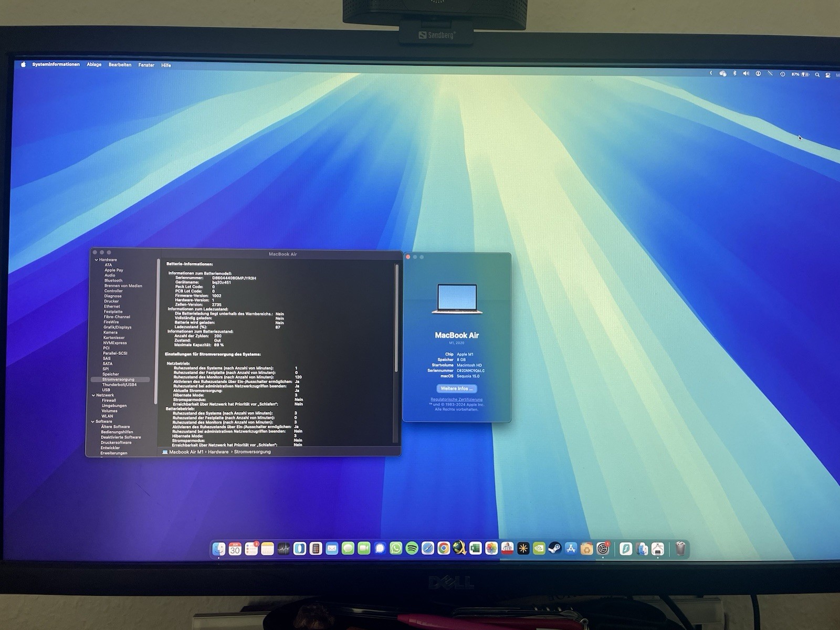Show hidden menu bar items chevron
The width and height of the screenshot is (840, 630).
(711, 73)
